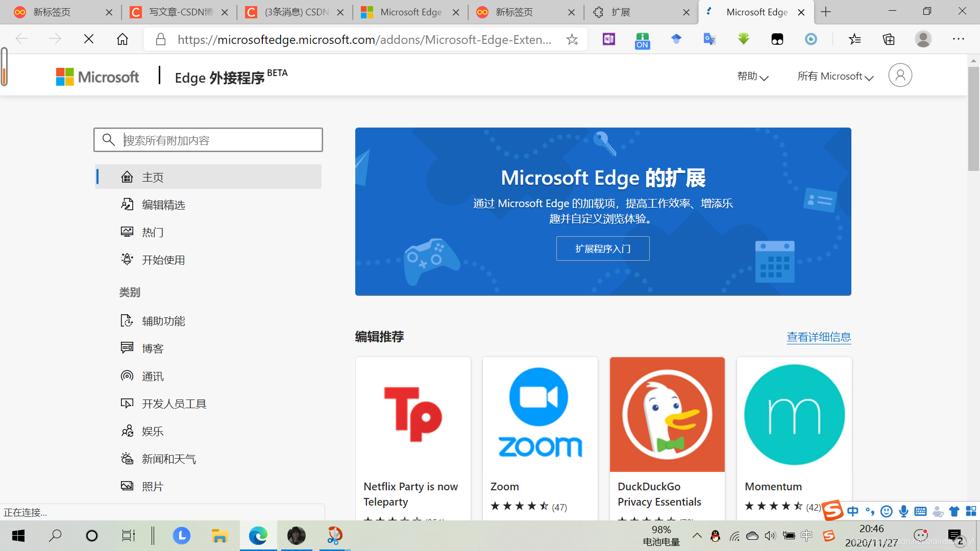This screenshot has height=551, width=980.
Task: Open Sogou voice input microphone icon
Action: click(904, 511)
